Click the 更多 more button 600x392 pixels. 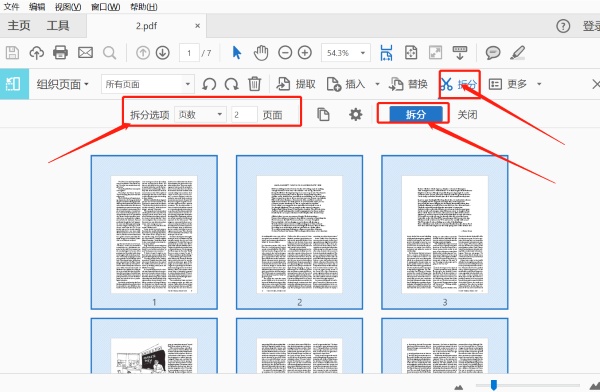coord(508,84)
